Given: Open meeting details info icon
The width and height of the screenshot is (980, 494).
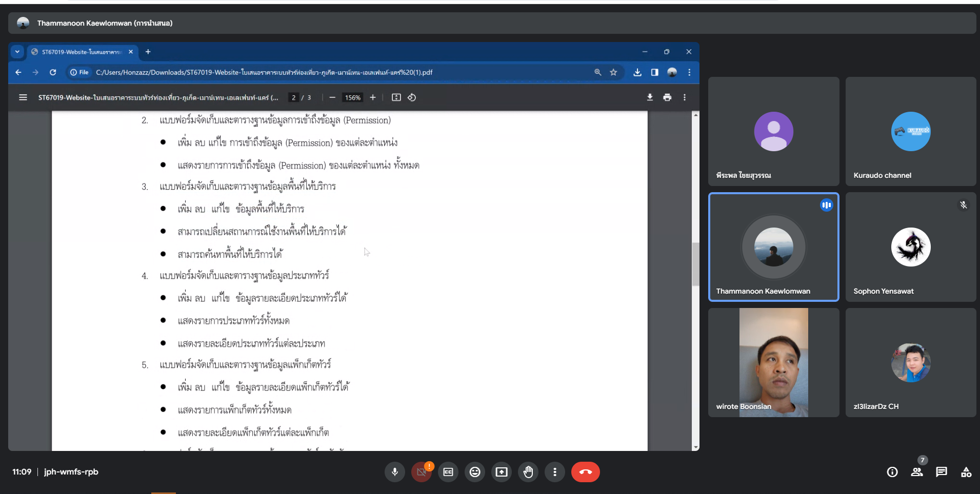Looking at the screenshot, I should pos(892,472).
